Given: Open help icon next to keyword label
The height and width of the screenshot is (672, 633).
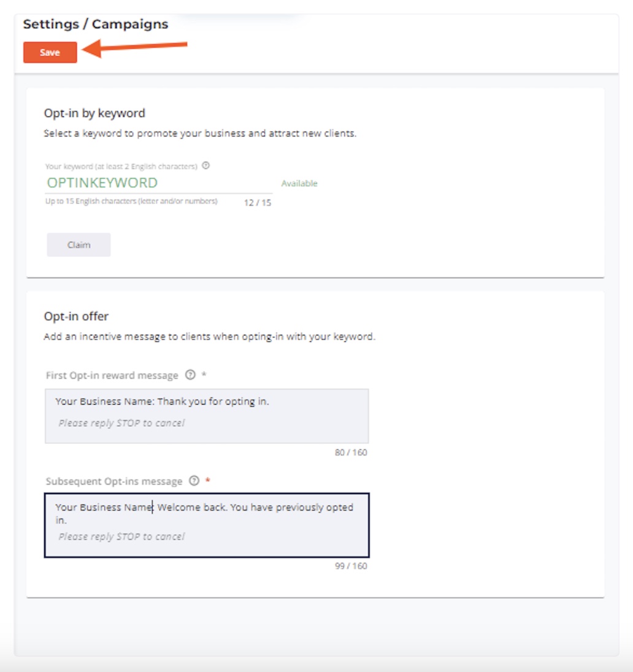Looking at the screenshot, I should (206, 166).
